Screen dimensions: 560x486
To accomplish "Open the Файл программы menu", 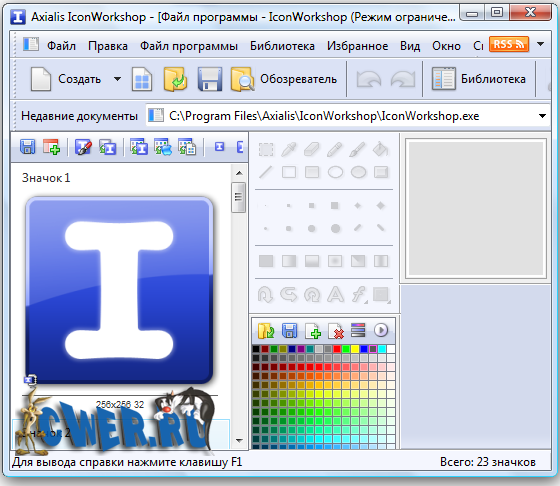I will (x=189, y=46).
